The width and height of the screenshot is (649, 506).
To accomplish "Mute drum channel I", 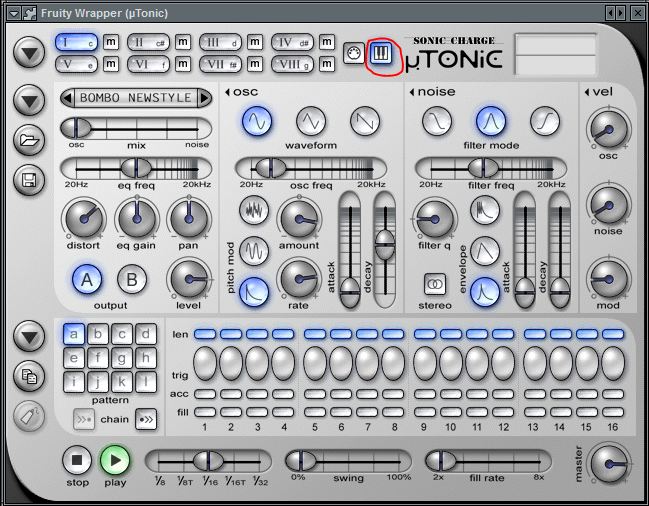I will [x=111, y=42].
